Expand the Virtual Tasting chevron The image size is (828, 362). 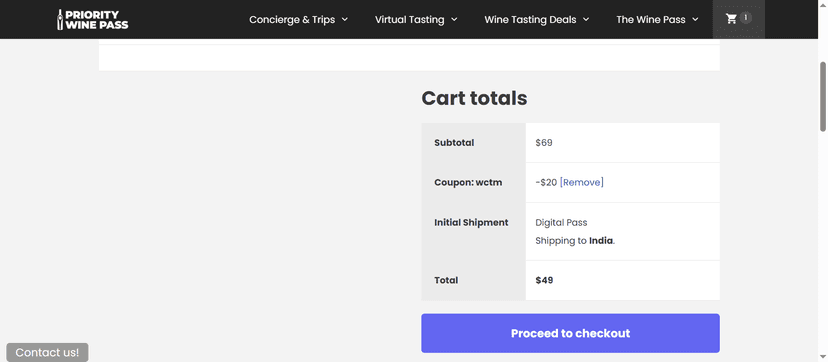[454, 20]
